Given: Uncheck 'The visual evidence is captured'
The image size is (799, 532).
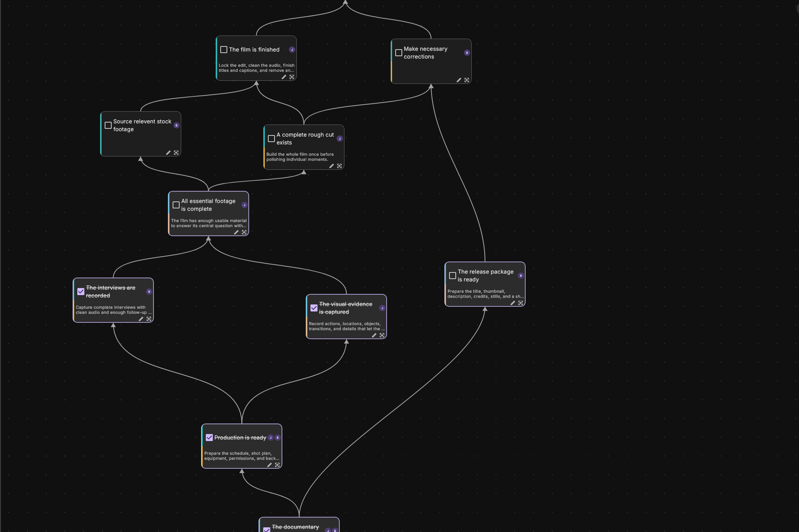Looking at the screenshot, I should (314, 308).
